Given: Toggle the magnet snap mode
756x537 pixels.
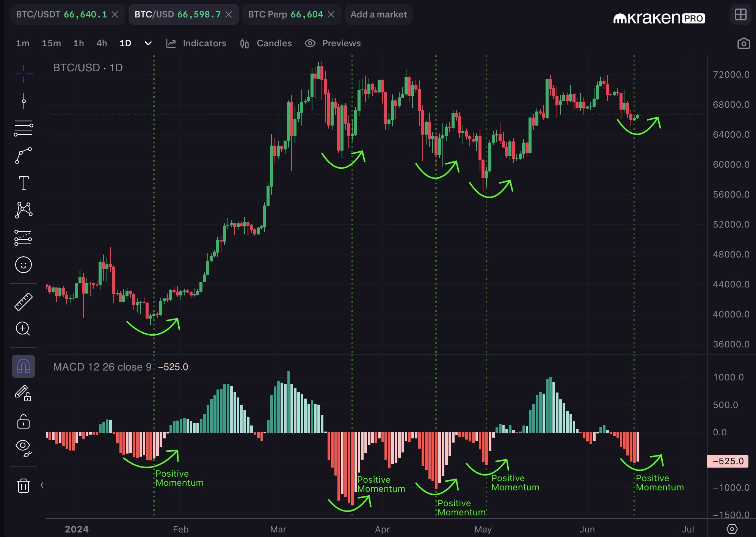Looking at the screenshot, I should click(x=24, y=366).
